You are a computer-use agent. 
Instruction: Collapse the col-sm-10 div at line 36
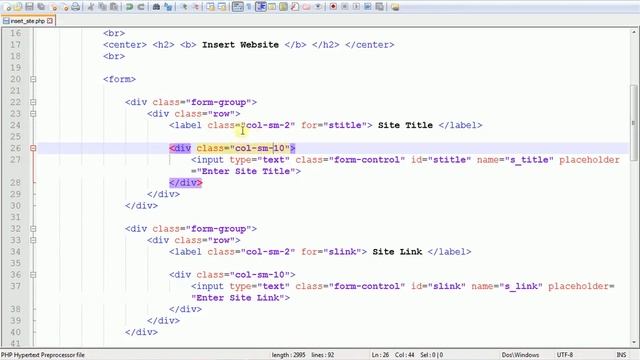[x=33, y=275]
